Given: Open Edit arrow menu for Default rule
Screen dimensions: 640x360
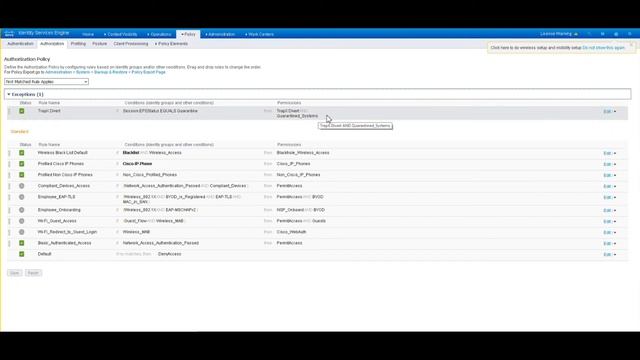Looking at the screenshot, I should tap(615, 254).
